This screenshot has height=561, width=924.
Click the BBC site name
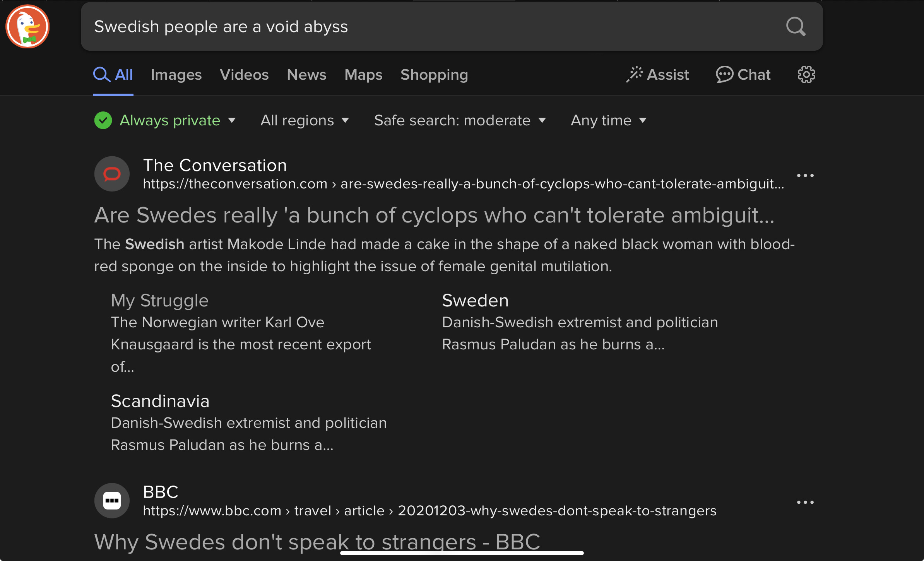(x=161, y=492)
